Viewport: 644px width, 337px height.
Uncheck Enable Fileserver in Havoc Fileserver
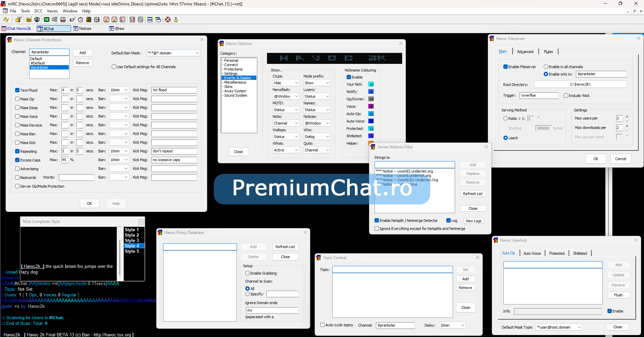(505, 67)
